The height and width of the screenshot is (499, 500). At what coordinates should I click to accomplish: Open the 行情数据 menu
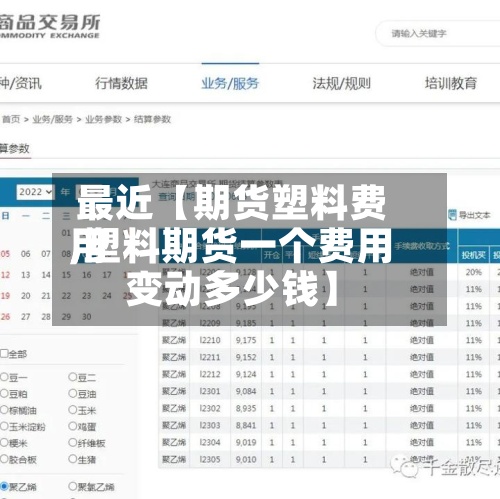[121, 83]
